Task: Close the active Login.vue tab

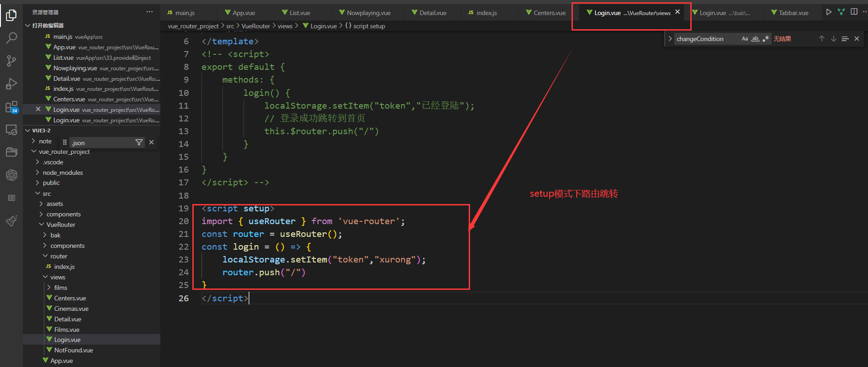Action: coord(677,12)
